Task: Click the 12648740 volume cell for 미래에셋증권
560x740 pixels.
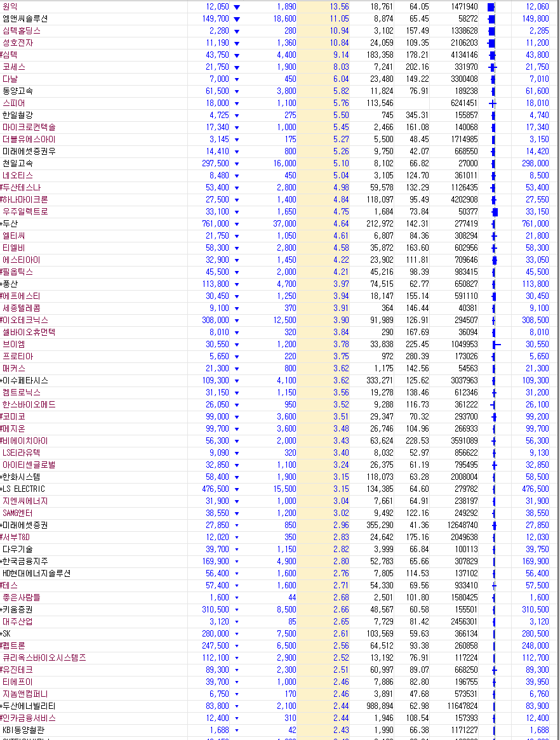Action: coord(453,525)
